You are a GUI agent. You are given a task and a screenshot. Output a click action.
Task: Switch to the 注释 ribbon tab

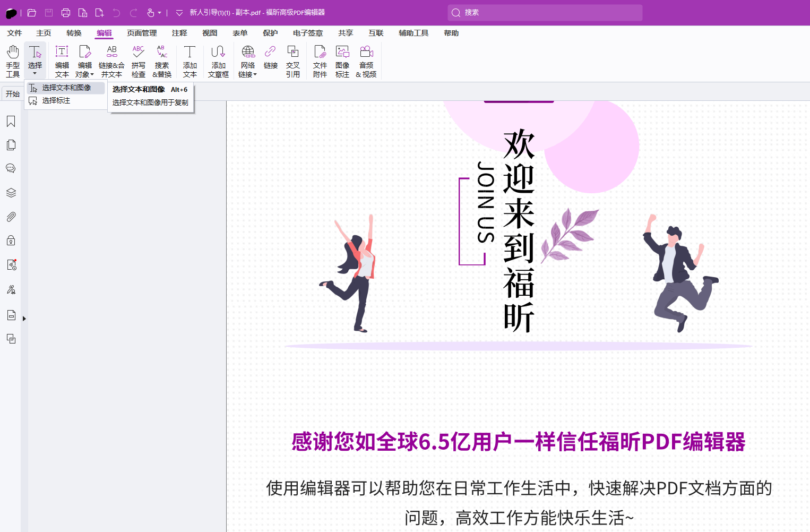(x=179, y=33)
